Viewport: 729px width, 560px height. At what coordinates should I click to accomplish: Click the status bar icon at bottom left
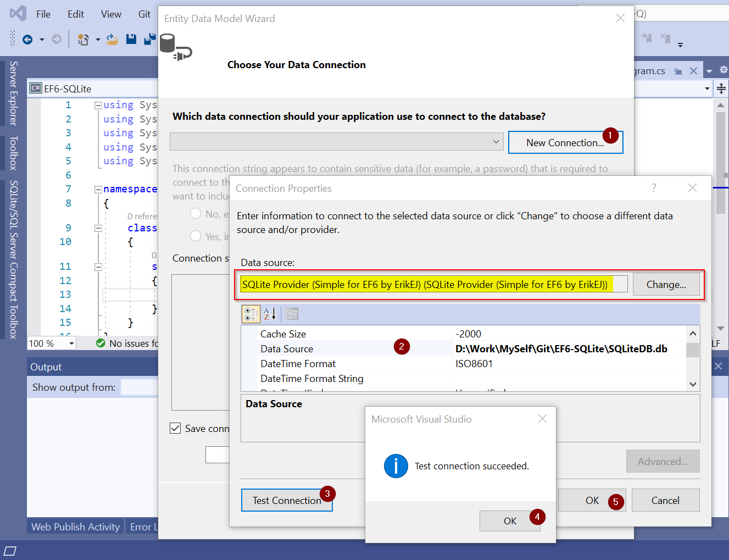point(10,550)
